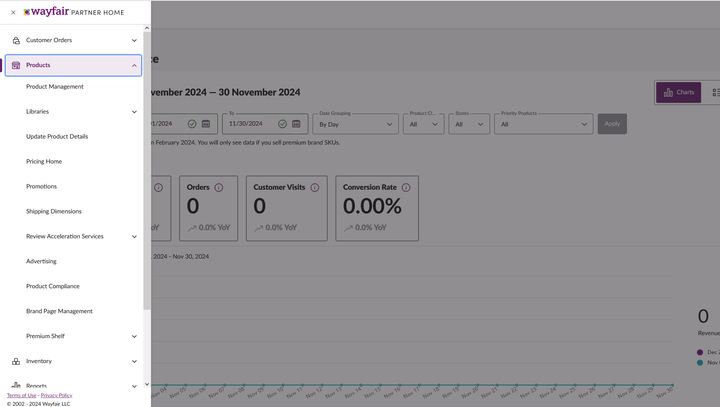Viewport: 720px width, 407px height.
Task: Click the Orders info icon
Action: pos(218,187)
